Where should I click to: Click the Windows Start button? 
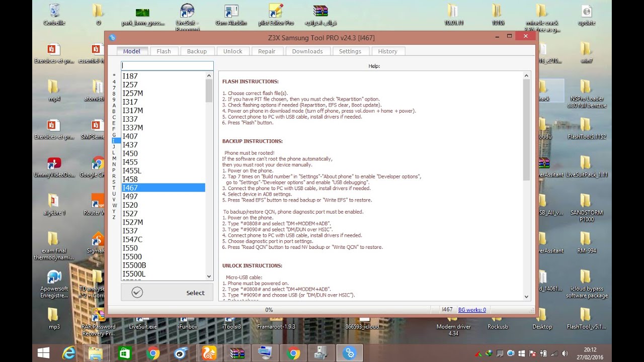point(43,353)
